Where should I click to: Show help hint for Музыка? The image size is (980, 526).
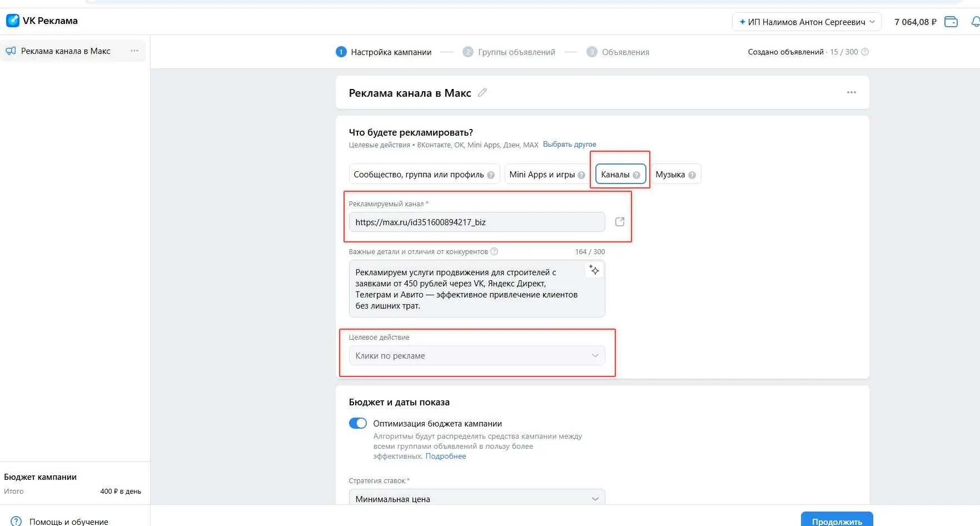(692, 175)
